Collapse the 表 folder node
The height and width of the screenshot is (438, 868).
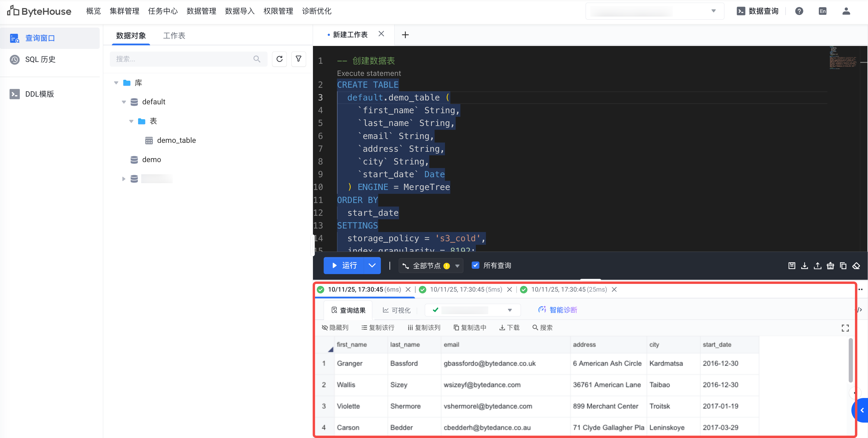[x=131, y=121]
